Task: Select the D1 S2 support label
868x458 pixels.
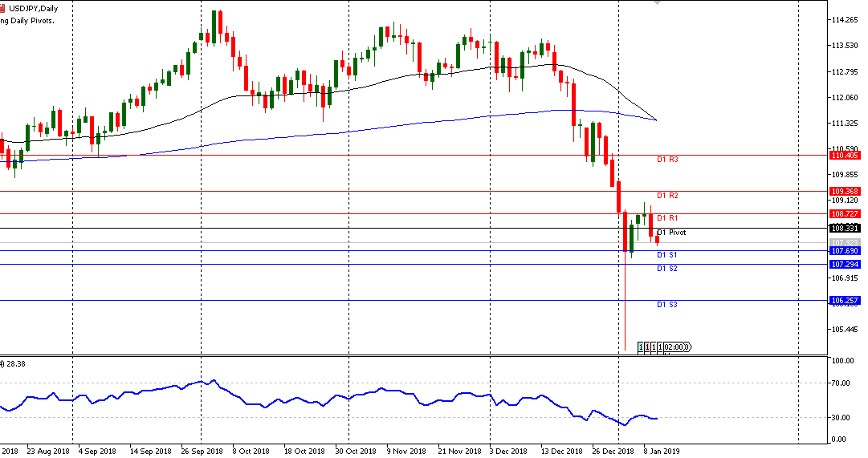Action: click(x=667, y=268)
